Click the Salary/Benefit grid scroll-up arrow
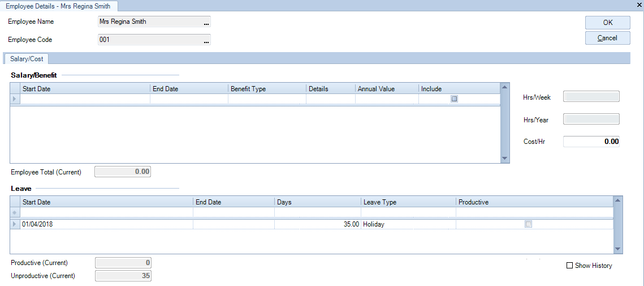644x286 pixels. 505,87
